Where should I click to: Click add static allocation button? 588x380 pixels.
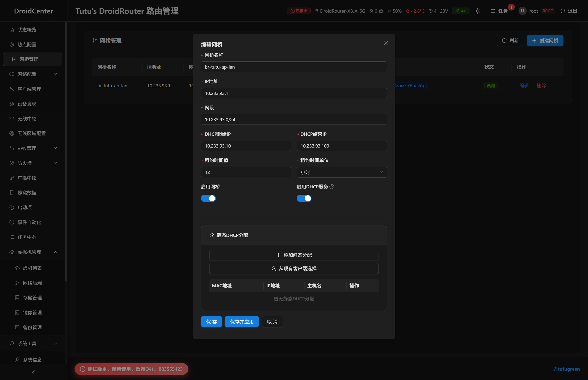tap(294, 255)
